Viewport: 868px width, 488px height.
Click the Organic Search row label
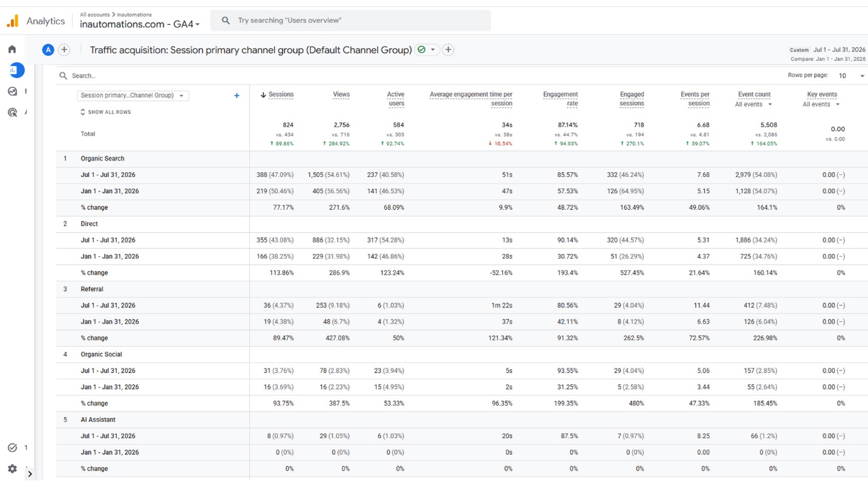(102, 159)
